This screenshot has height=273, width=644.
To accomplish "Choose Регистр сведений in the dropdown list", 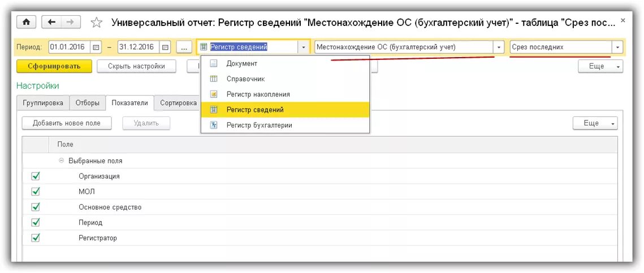I will click(x=286, y=110).
